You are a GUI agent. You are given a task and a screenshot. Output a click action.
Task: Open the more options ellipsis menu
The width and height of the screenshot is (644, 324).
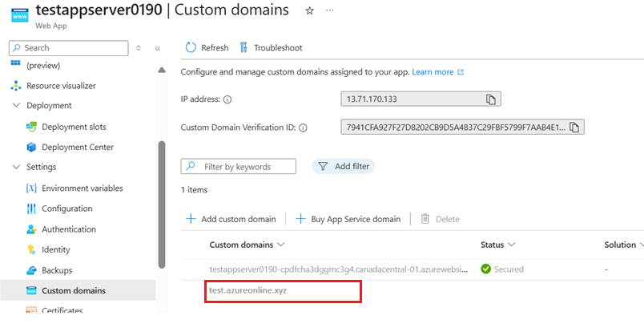330,10
